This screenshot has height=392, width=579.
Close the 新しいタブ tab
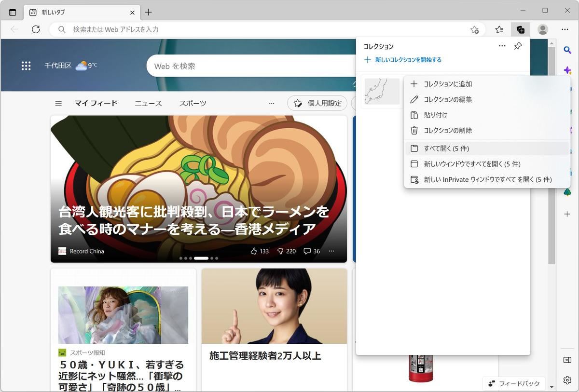132,13
